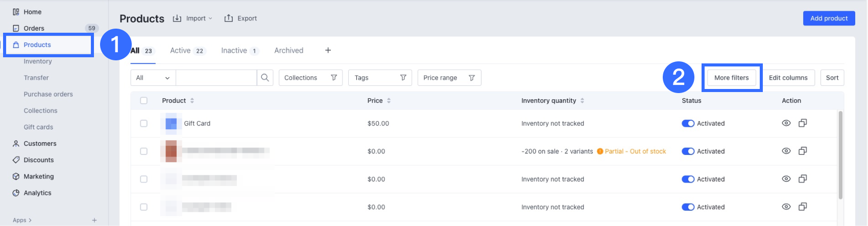
Task: Open the Collections filter dropdown
Action: (x=310, y=78)
